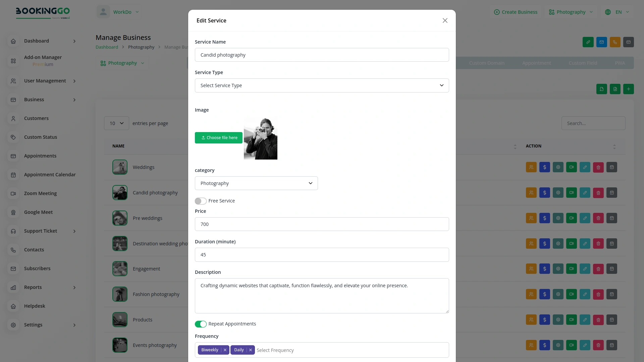Image resolution: width=644 pixels, height=362 pixels.
Task: Open the price dollar icon for Pre weddings
Action: point(544,218)
